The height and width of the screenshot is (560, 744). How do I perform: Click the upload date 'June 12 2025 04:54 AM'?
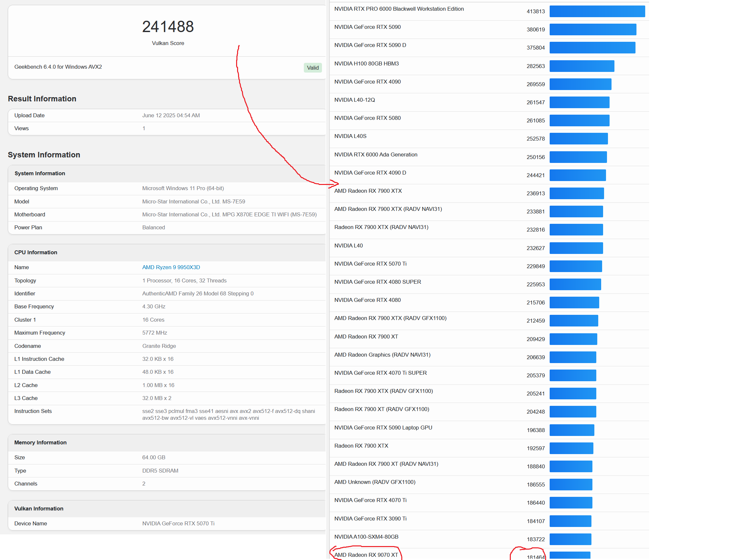coord(171,115)
